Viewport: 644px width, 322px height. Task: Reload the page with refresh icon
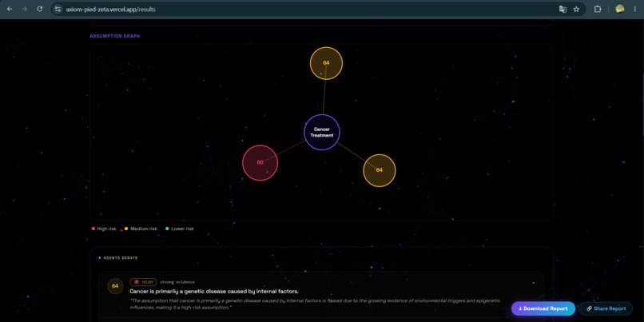[40, 9]
